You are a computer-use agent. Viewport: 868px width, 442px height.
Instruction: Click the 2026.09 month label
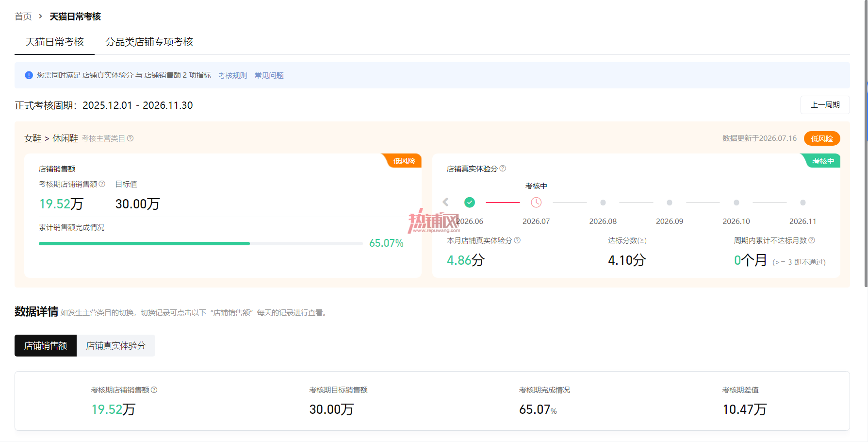click(x=670, y=221)
